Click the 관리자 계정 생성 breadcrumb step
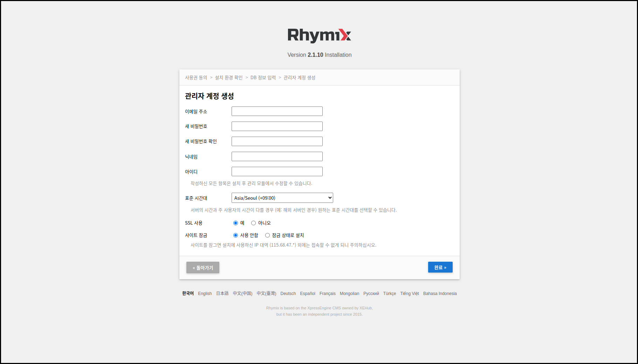Screen dimensions: 638x364 coord(300,78)
